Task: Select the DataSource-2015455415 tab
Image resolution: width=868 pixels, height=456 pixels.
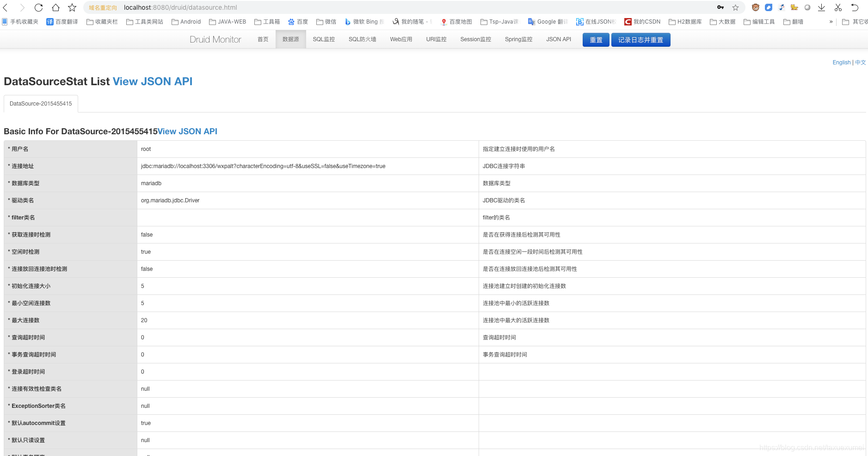Action: (40, 103)
